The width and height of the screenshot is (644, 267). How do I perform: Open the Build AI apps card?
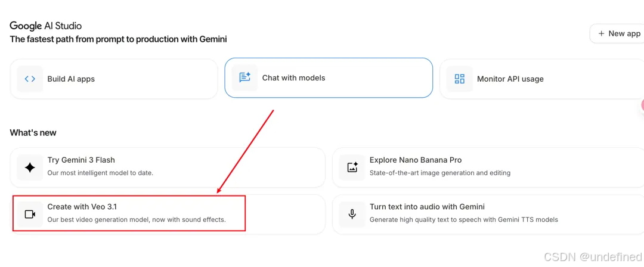[x=114, y=79]
